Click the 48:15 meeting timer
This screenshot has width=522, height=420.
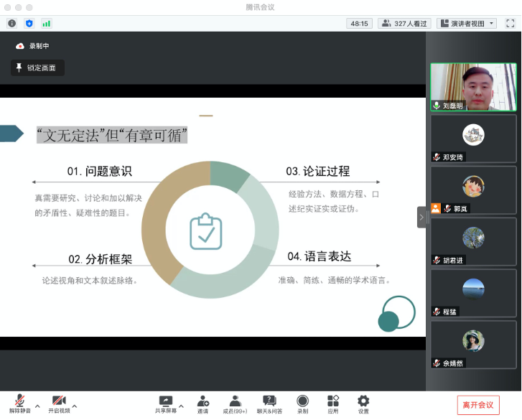[x=359, y=24]
